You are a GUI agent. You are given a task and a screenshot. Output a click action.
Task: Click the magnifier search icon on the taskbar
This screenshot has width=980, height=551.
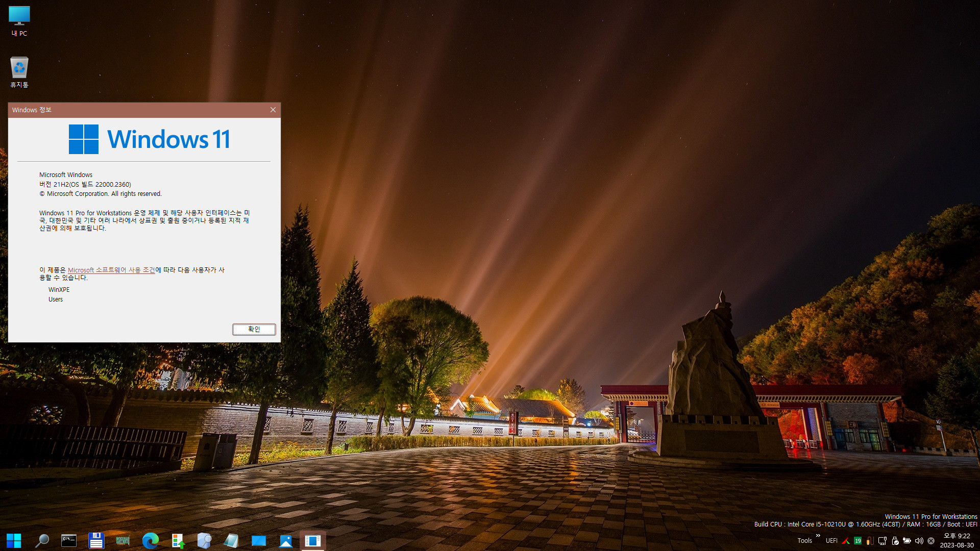pyautogui.click(x=41, y=540)
